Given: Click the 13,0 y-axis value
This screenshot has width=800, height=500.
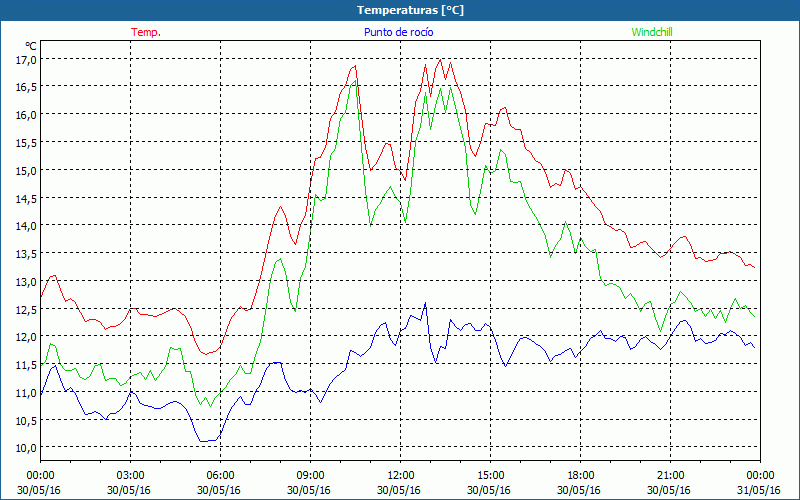Looking at the screenshot, I should click(x=26, y=282).
